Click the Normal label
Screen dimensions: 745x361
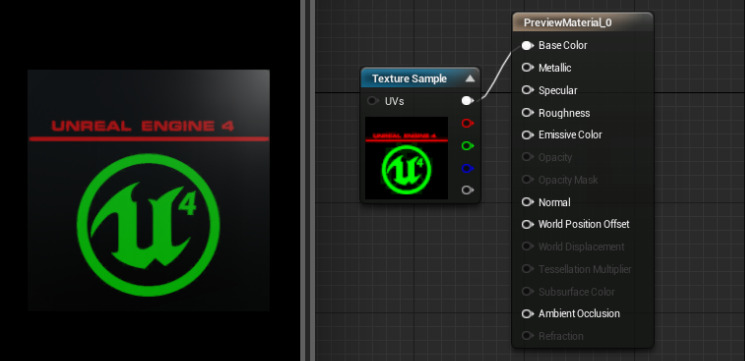[x=554, y=202]
